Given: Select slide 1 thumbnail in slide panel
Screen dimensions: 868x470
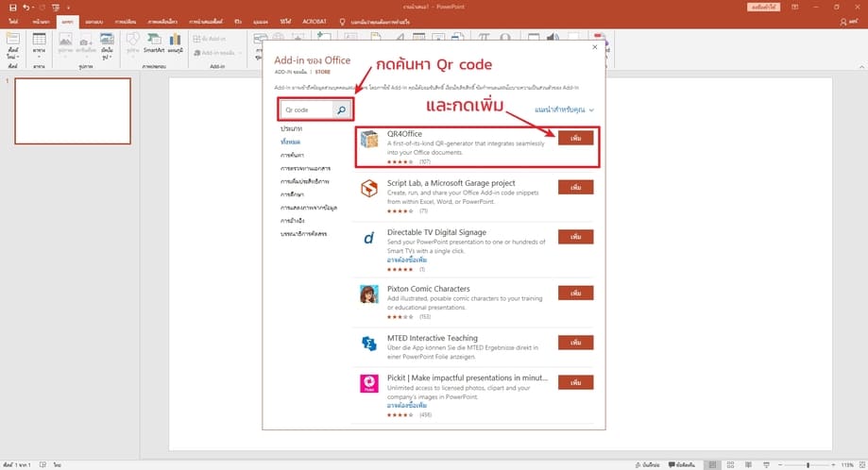Looking at the screenshot, I should (73, 111).
